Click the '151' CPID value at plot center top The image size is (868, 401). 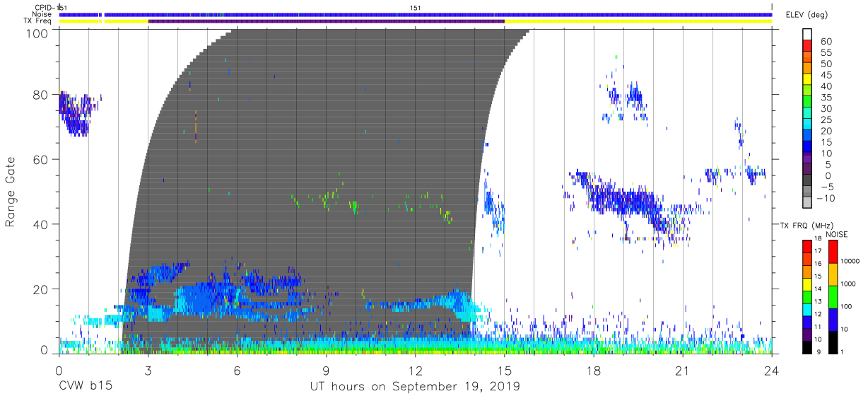coord(416,7)
